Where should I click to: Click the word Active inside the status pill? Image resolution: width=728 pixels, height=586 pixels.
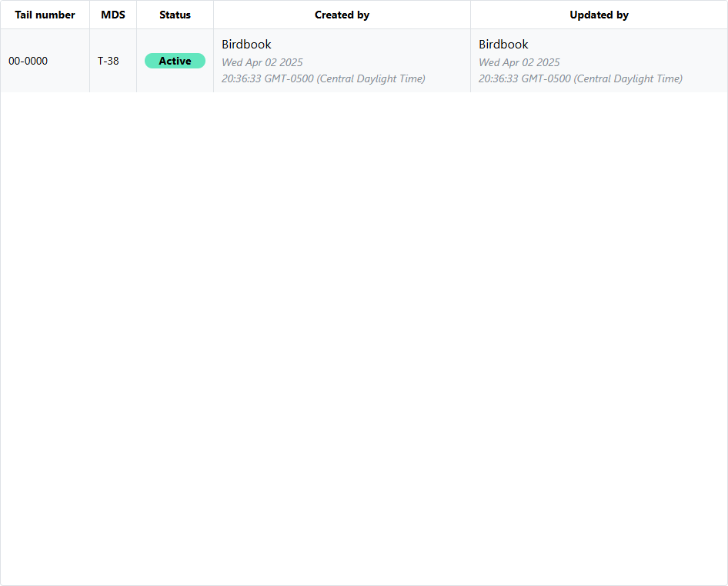[175, 61]
